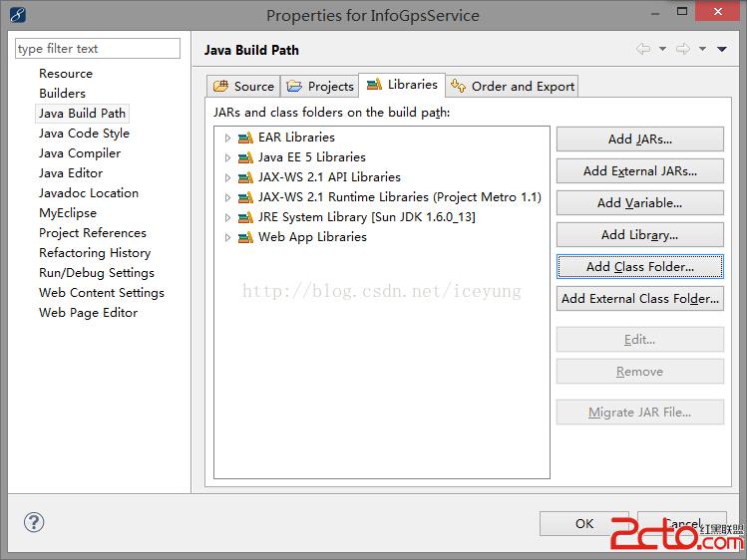747x560 pixels.
Task: Open Java Compiler settings
Action: pyautogui.click(x=80, y=153)
